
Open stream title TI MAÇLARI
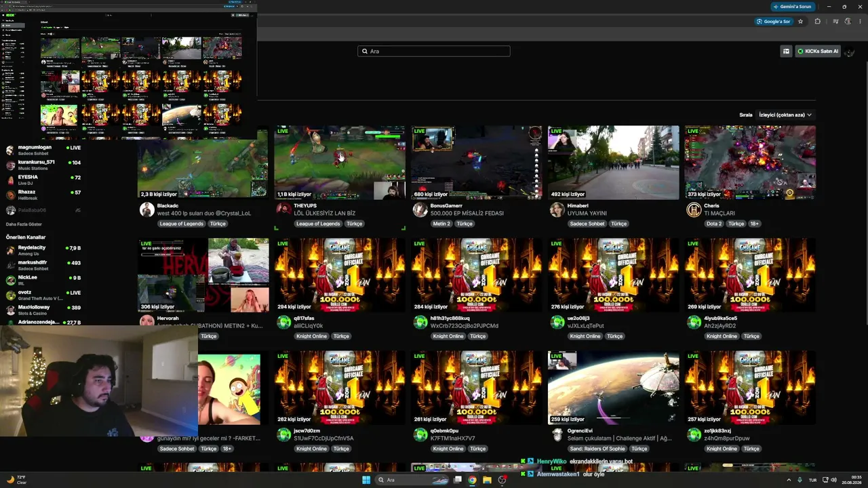719,213
